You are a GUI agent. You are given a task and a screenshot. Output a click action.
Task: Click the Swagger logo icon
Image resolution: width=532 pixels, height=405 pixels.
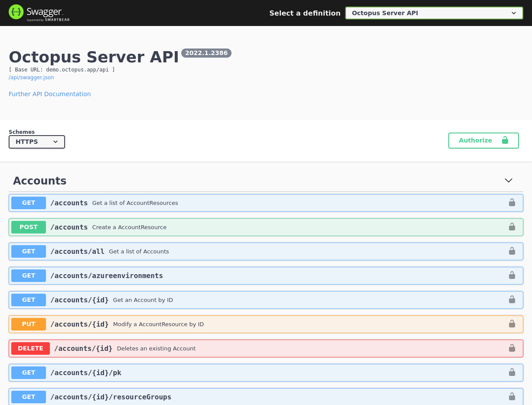point(16,12)
